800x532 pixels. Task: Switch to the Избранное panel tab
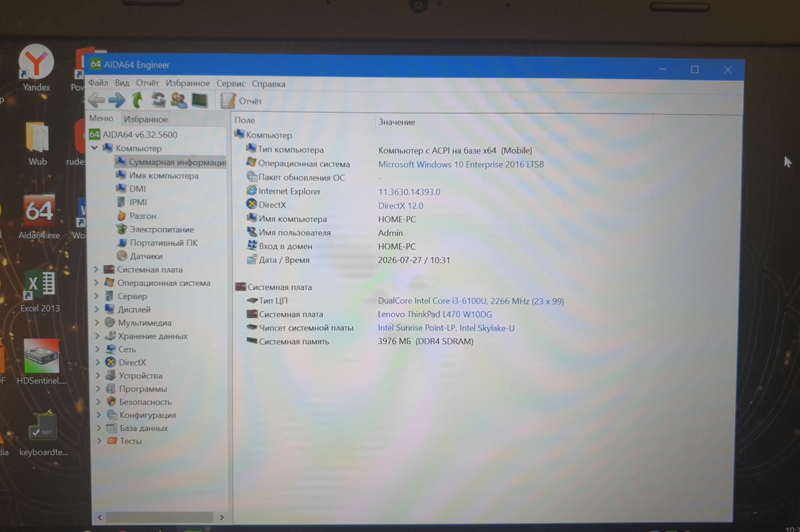(x=146, y=119)
